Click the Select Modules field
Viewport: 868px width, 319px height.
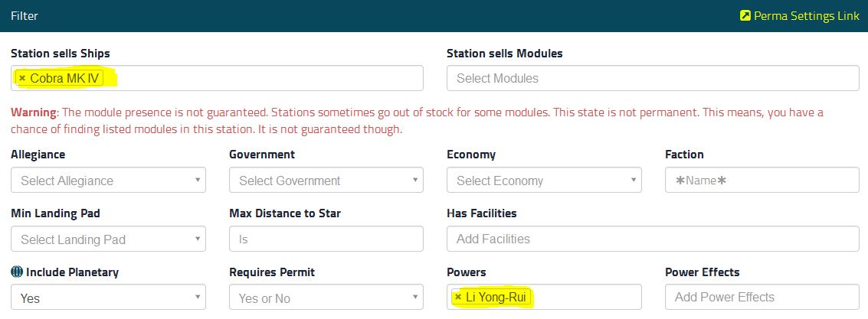[653, 79]
